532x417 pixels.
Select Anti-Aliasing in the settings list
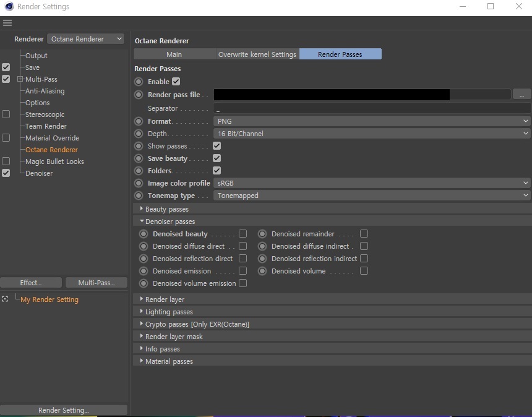click(45, 91)
